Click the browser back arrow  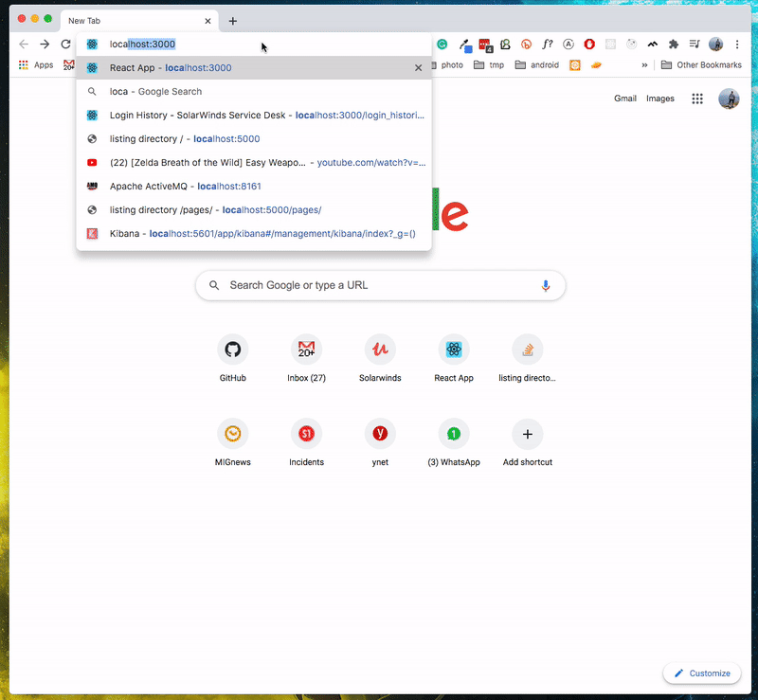[x=23, y=45]
